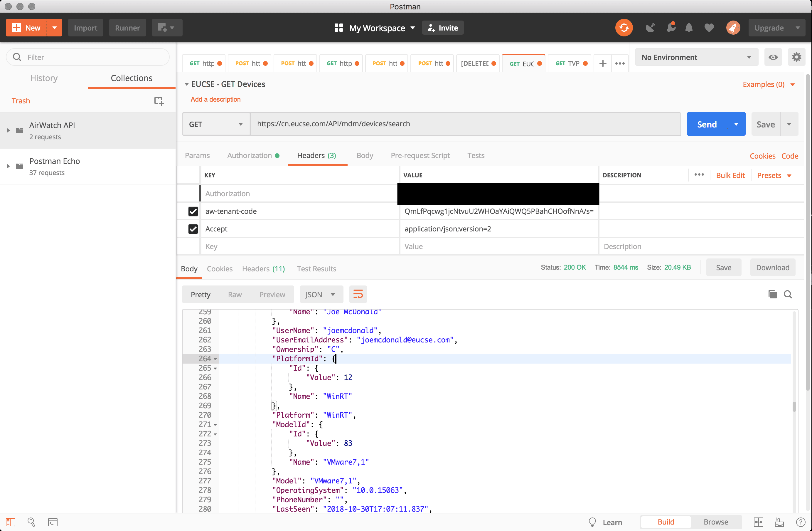Viewport: 812px width, 531px height.
Task: Open response Headers (11) tab
Action: pos(263,268)
